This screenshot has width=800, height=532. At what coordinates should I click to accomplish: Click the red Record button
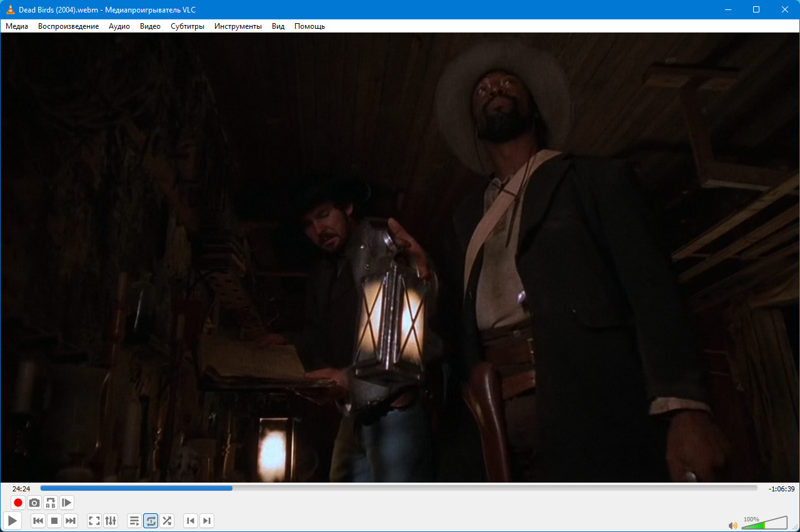[x=18, y=503]
